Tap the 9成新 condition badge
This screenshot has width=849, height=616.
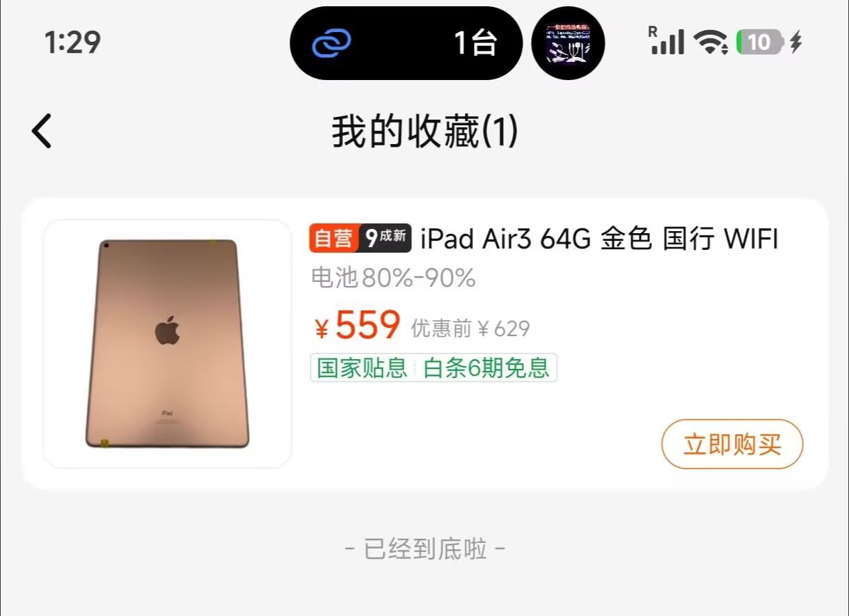(385, 239)
